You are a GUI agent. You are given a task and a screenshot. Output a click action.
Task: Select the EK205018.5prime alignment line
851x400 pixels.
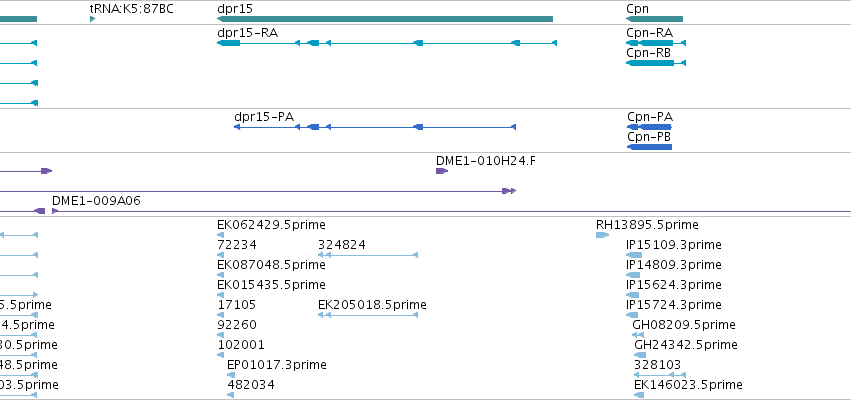pos(368,315)
